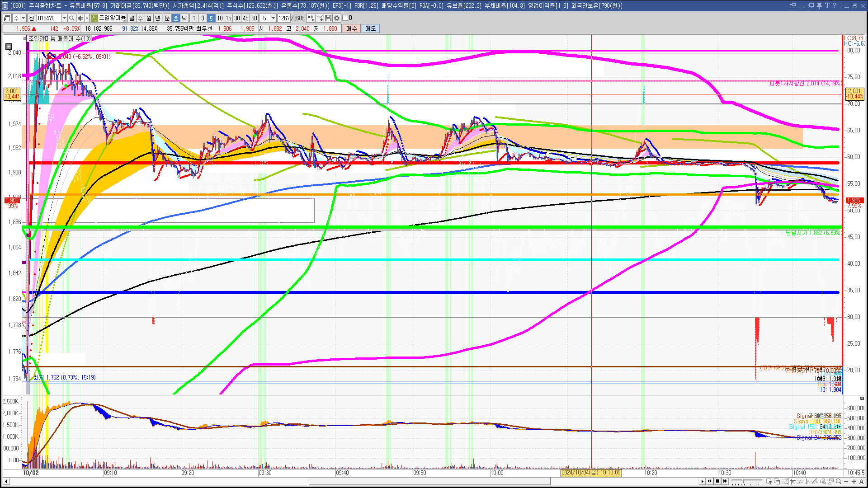Click the data grid icon left of chart
Screen dimensions: 868x488
[9, 47]
